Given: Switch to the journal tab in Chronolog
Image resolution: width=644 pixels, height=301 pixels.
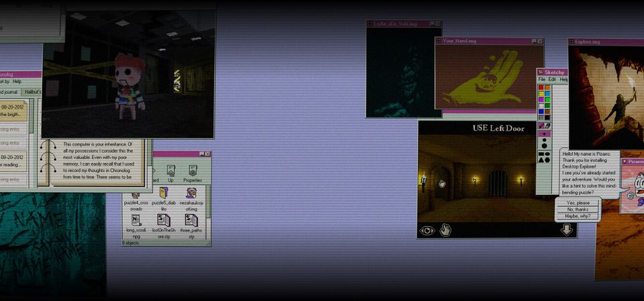Looking at the screenshot, I should [9, 92].
